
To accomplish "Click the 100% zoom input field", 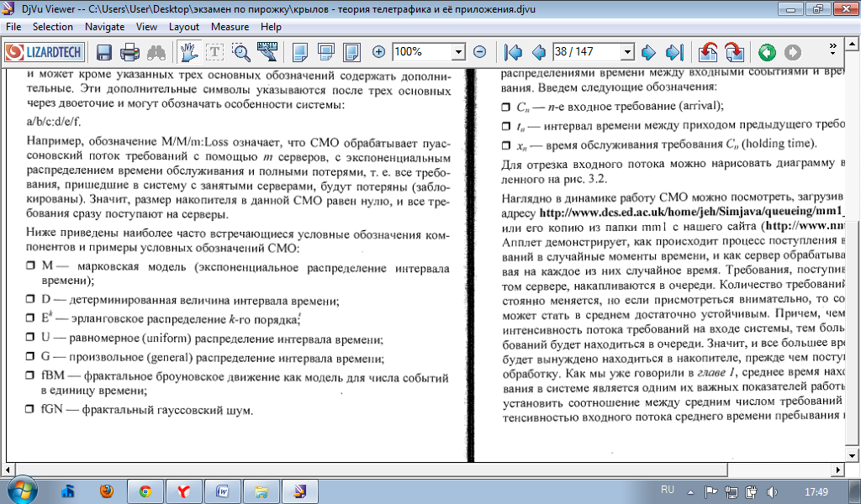I will [x=422, y=52].
